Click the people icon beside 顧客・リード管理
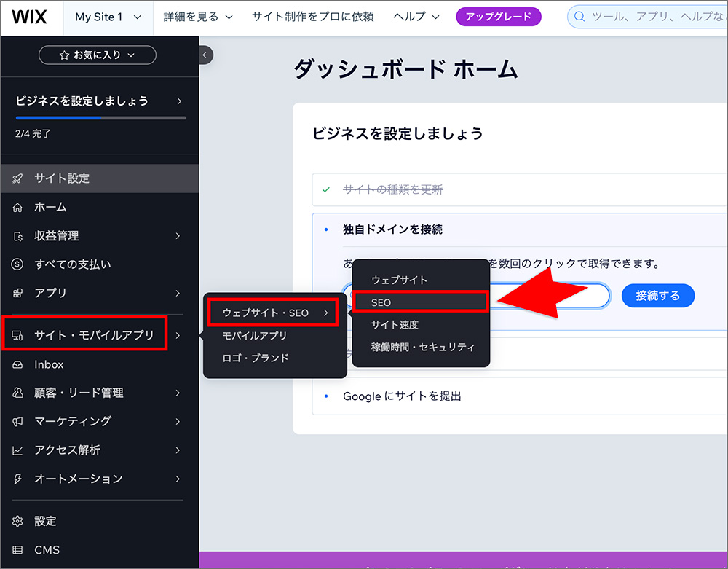This screenshot has height=569, width=728. pos(17,393)
